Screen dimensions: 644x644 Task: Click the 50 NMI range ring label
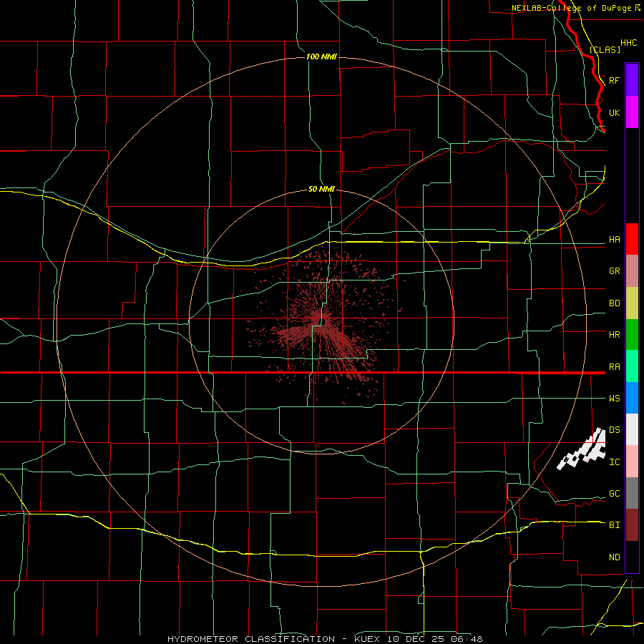(321, 190)
